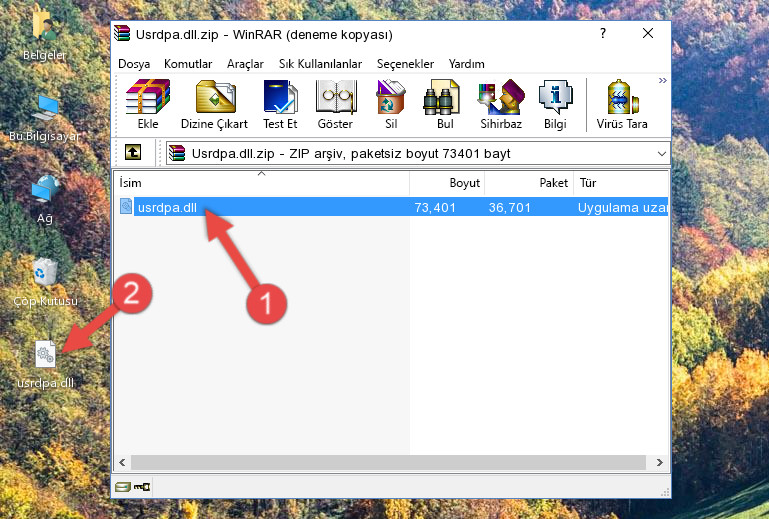The width and height of the screenshot is (769, 519).
Task: Sort by the Boyut column header
Action: 447,183
